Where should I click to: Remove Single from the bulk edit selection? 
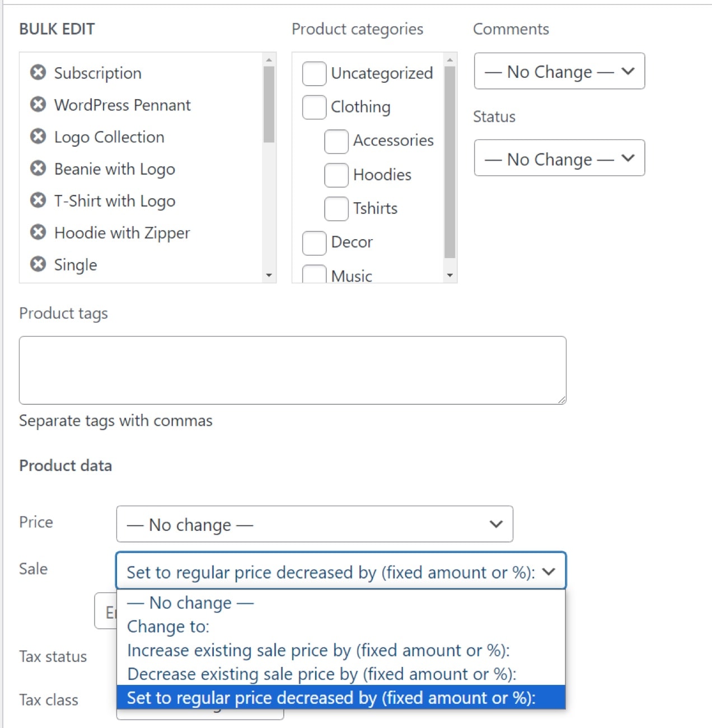38,264
